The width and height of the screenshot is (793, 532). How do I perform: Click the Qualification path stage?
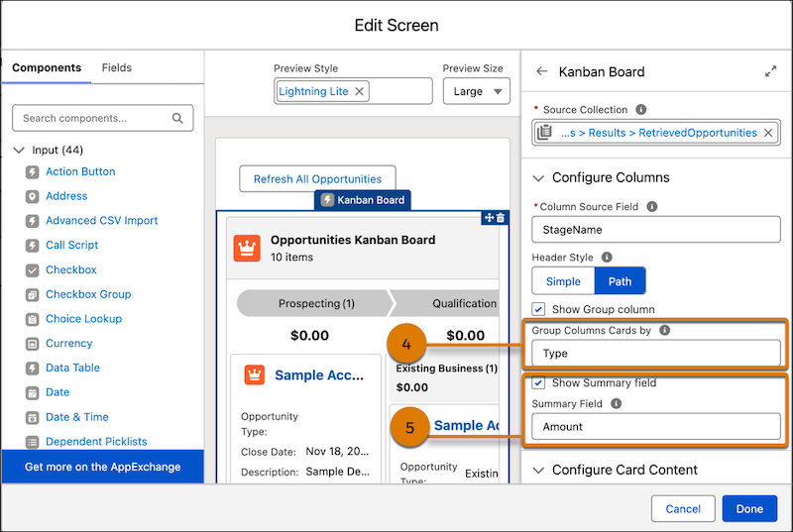pos(445,303)
